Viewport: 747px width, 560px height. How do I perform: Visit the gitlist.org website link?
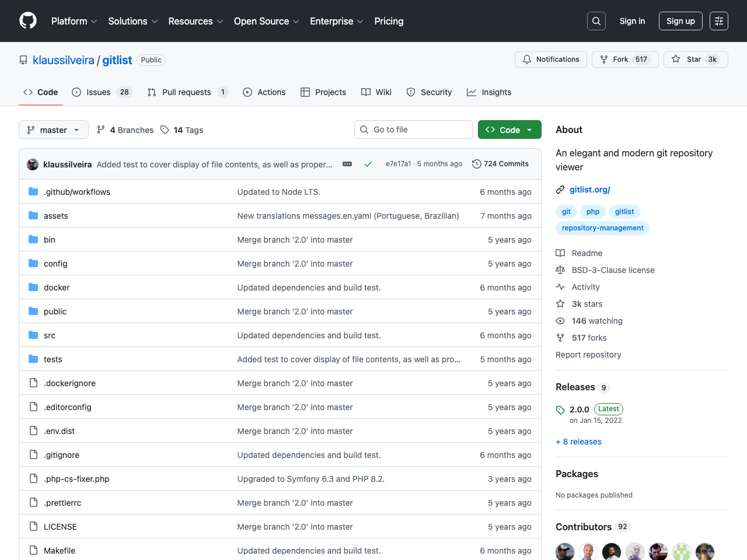click(589, 190)
